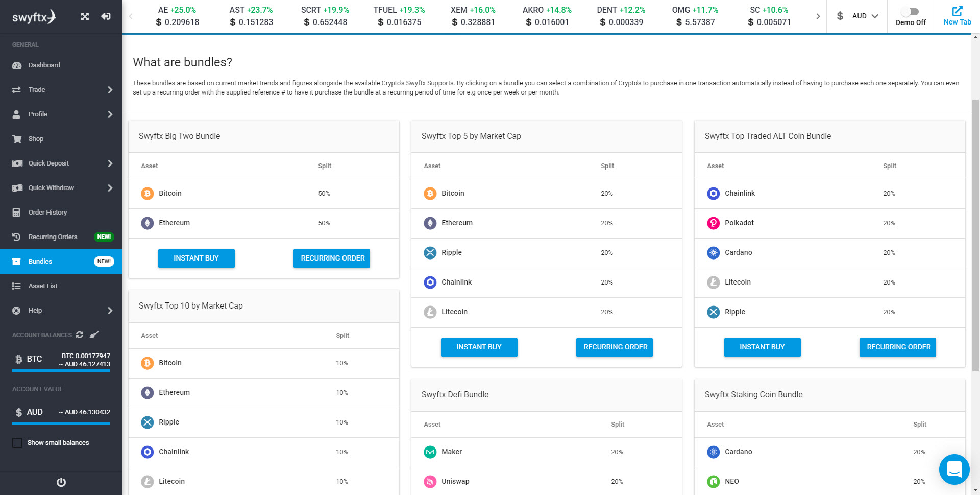The height and width of the screenshot is (495, 980).
Task: Click Litecoin icon in Top 10 bundle
Action: click(x=148, y=482)
